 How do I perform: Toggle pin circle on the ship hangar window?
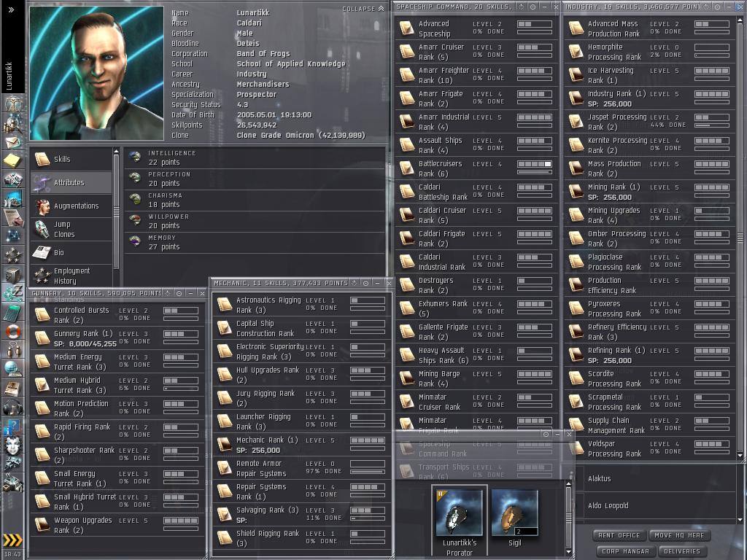(546, 434)
